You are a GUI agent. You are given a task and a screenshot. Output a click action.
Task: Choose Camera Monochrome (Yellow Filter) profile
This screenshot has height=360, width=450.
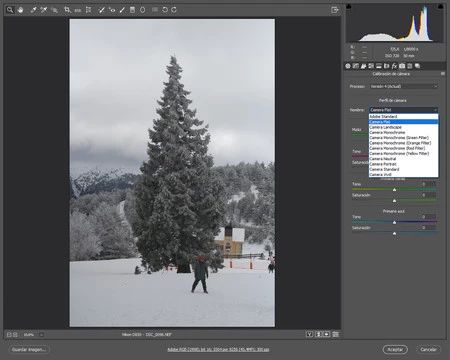403,153
